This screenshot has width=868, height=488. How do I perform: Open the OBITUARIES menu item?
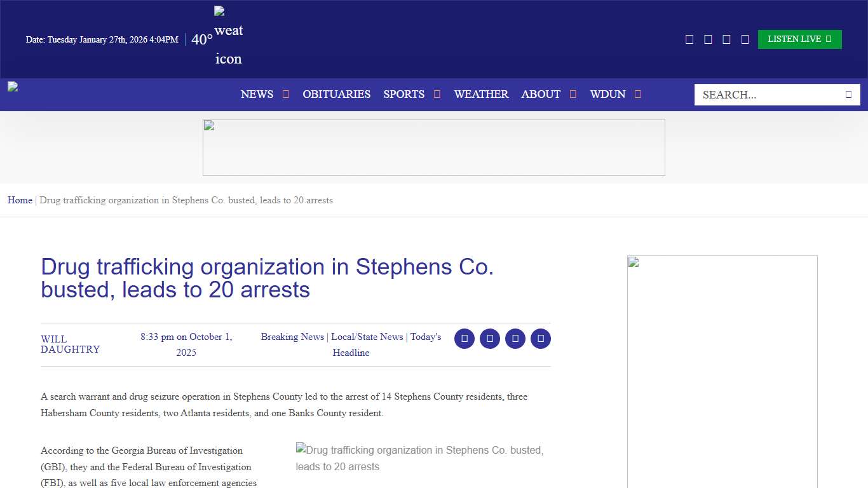(336, 94)
